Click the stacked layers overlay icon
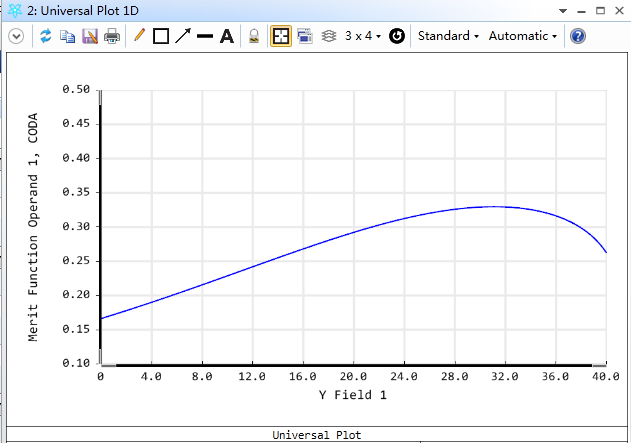 tap(329, 36)
